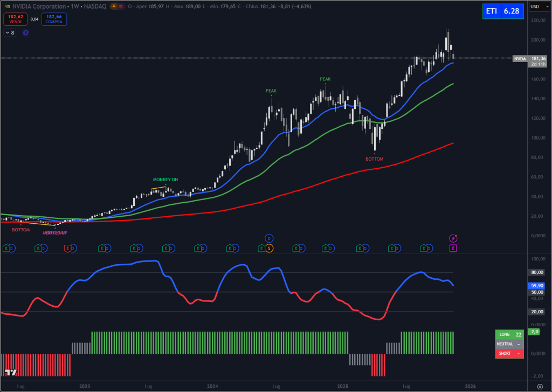This screenshot has height=392, width=552.
Task: Click the NASDAQ exchange label in the header
Action: 96,6
